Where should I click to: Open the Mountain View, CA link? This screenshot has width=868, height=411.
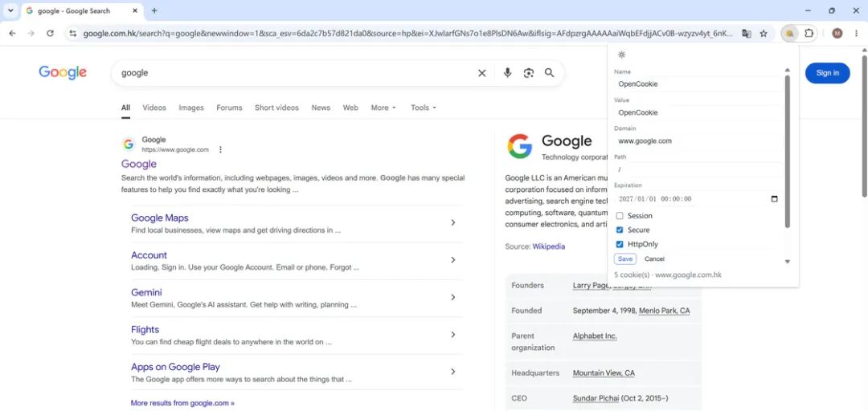604,372
